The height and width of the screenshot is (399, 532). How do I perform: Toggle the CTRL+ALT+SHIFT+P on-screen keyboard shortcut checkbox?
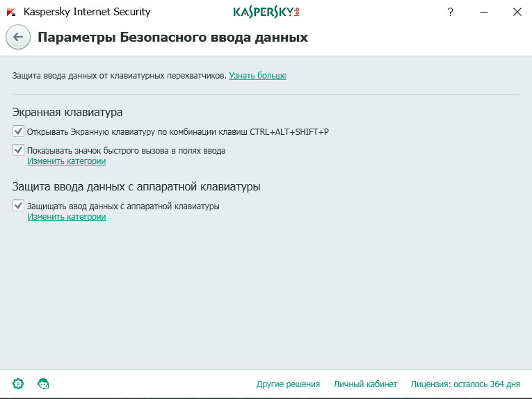pyautogui.click(x=18, y=131)
